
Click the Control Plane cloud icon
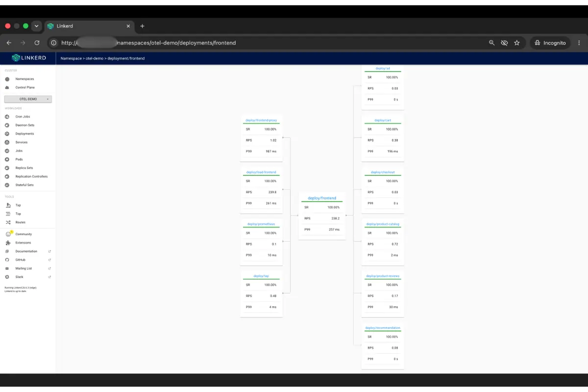click(x=7, y=87)
